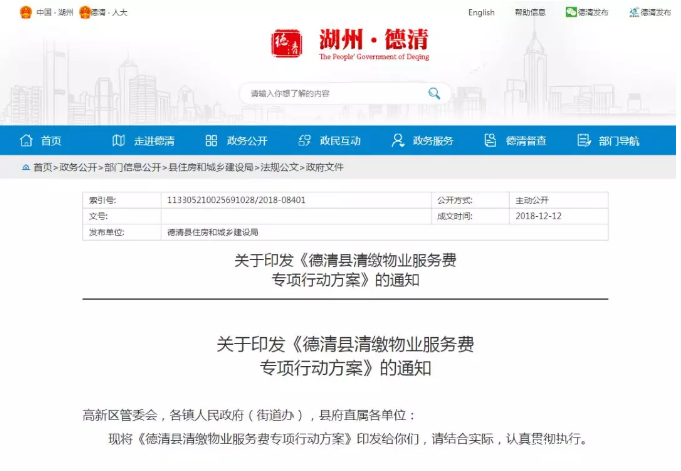Click the 德清县住房和城乡建设局 table value

coord(213,232)
